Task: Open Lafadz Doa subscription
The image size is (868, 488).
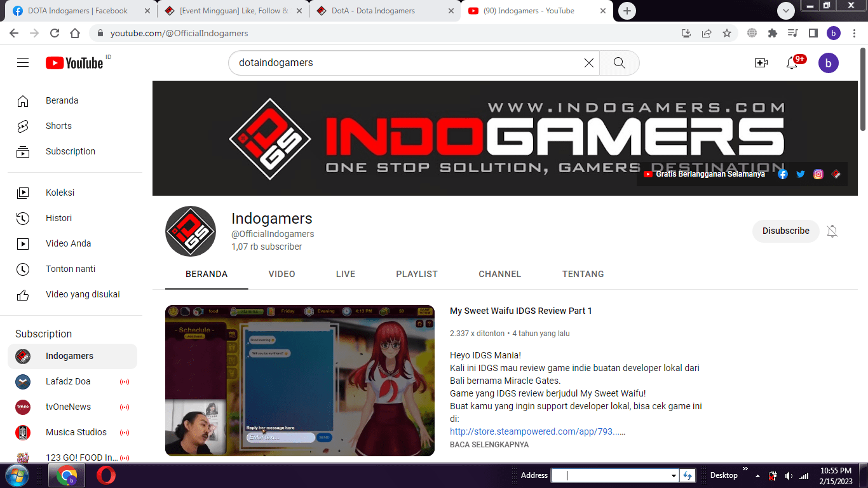Action: pos(72,381)
